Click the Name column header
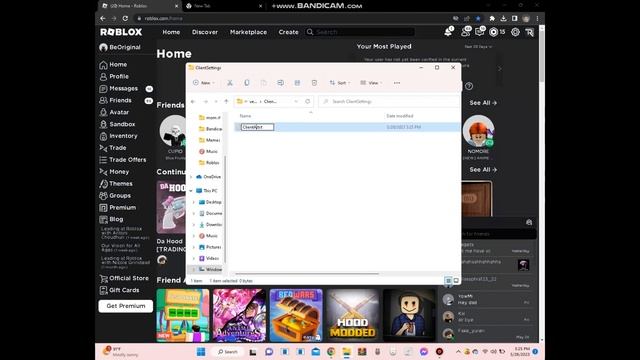Screen dimensions: 640x360 245,116
